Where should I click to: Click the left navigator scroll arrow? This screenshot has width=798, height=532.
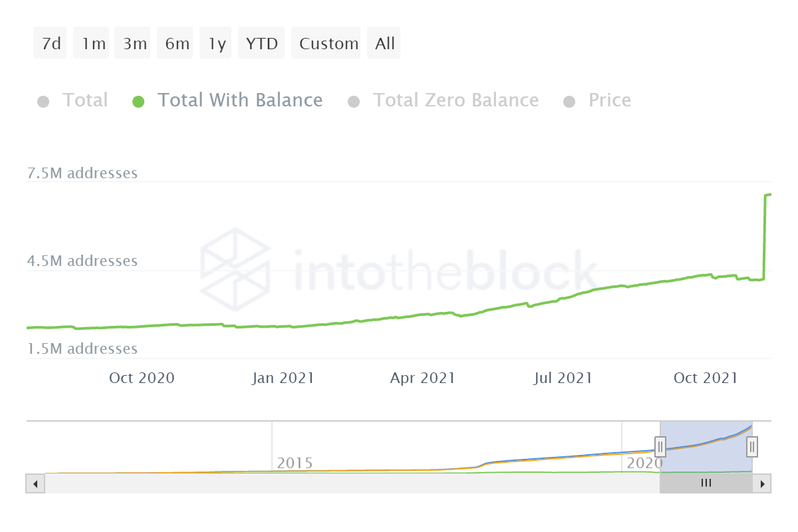35,483
